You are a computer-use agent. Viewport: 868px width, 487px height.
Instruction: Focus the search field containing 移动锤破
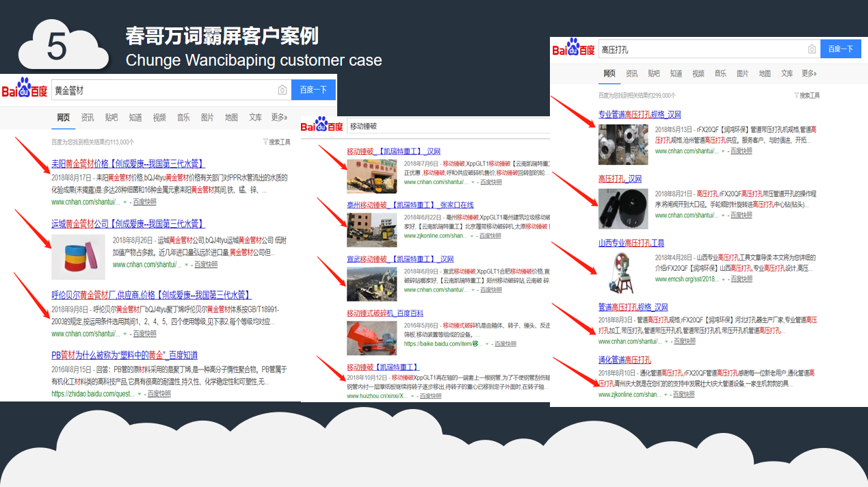[448, 126]
